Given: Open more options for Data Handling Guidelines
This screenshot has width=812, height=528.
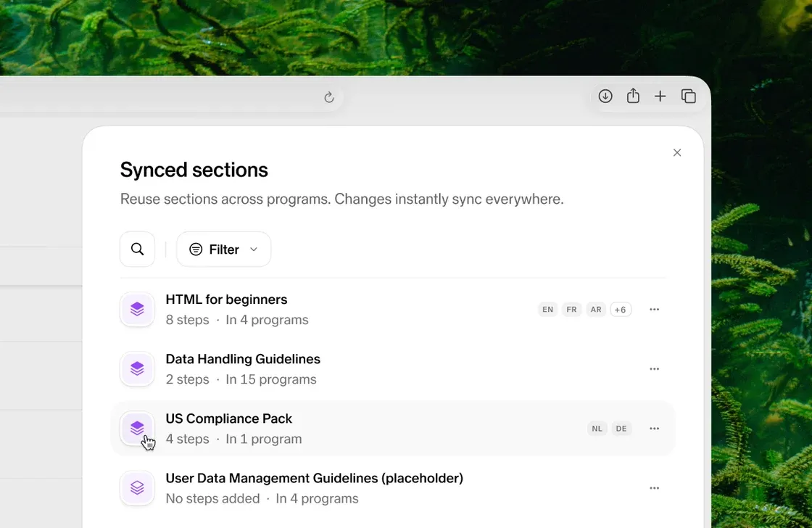Looking at the screenshot, I should click(x=654, y=369).
